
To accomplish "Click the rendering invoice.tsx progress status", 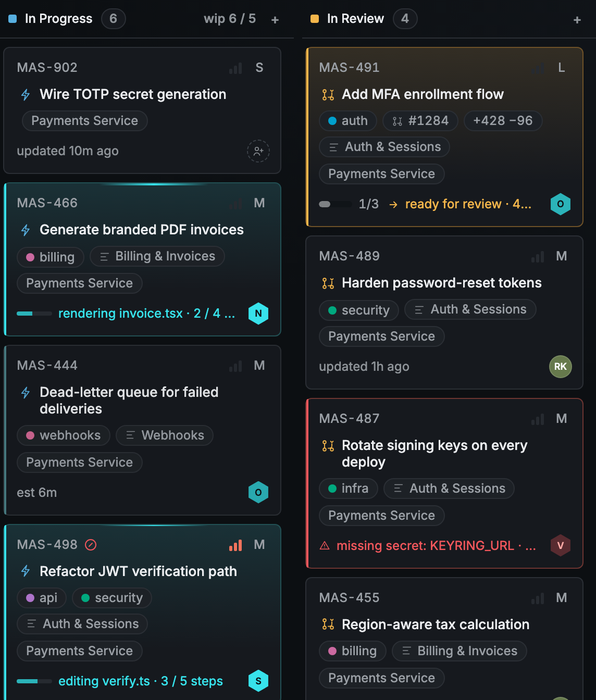I will coord(146,314).
